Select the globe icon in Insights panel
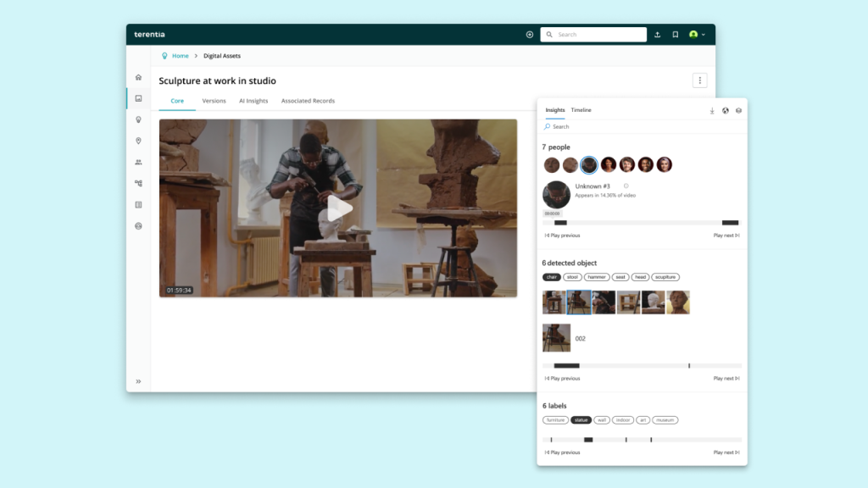This screenshot has height=488, width=868. coord(724,110)
